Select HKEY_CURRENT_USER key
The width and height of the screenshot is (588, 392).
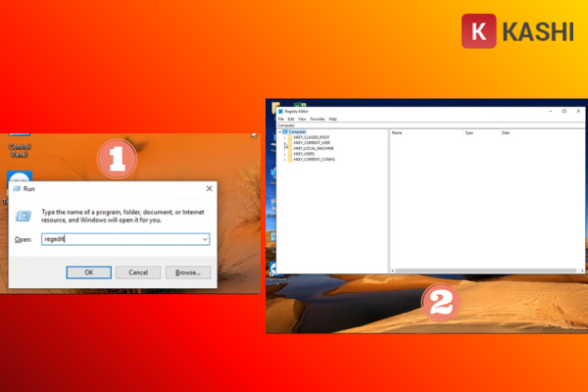pyautogui.click(x=312, y=143)
